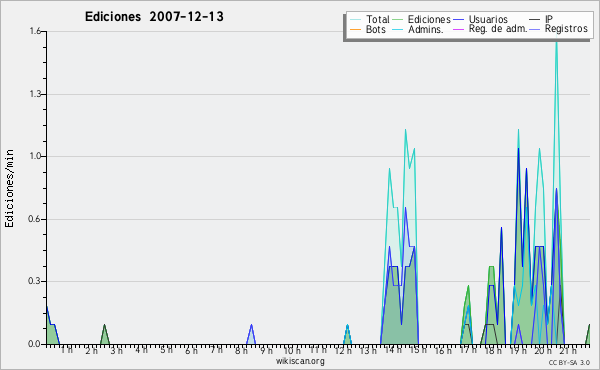Click the IP legend black line
Screen dimensions: 600x370
click(x=535, y=20)
